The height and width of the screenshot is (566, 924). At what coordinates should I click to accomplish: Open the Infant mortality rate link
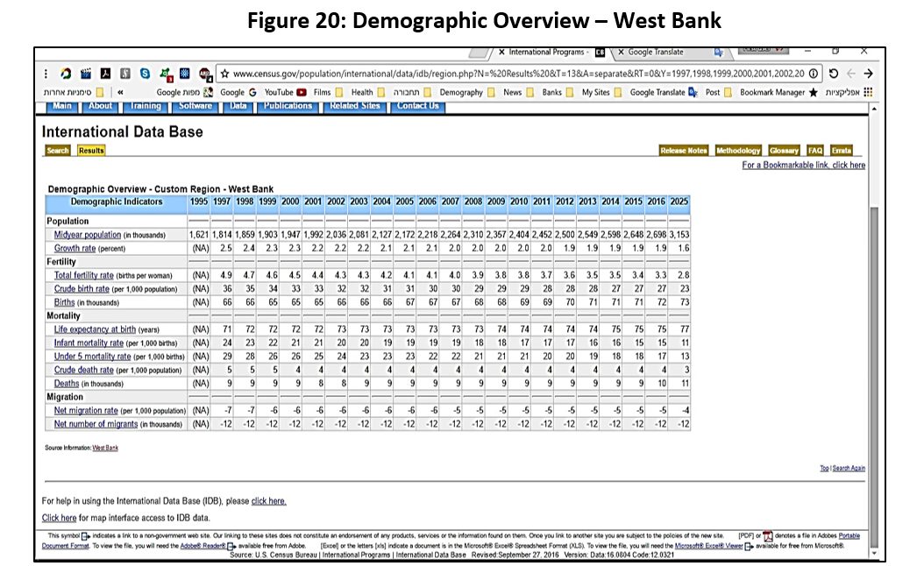click(89, 343)
